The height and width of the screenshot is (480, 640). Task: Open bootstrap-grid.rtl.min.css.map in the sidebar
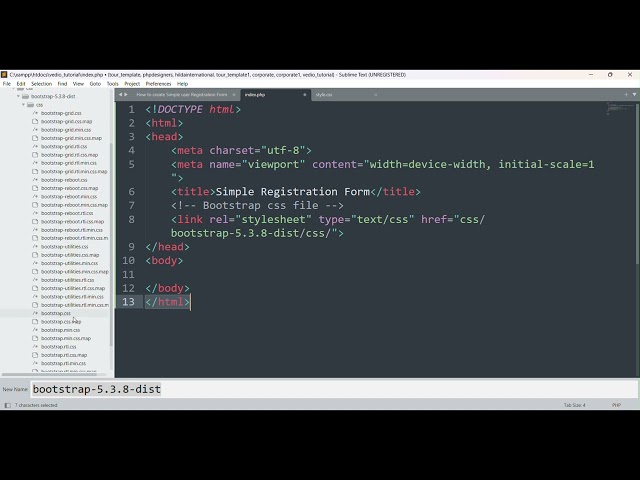click(x=74, y=171)
